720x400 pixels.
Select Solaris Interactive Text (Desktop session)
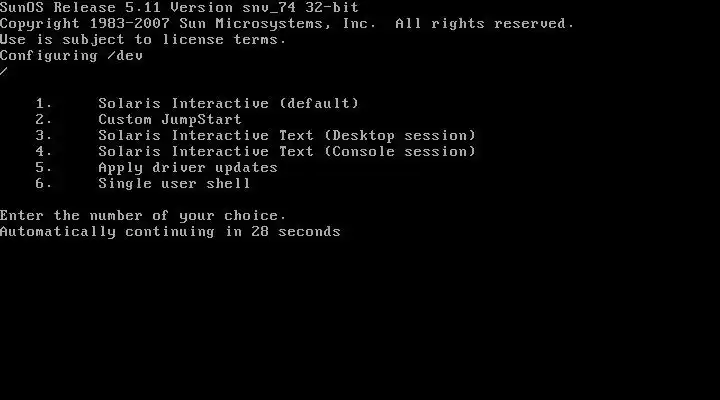click(287, 135)
